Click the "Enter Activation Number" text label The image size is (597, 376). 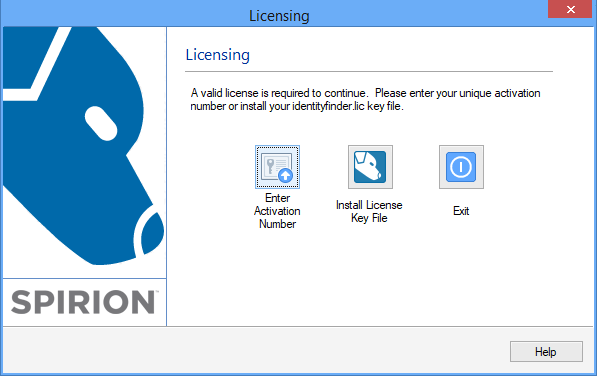point(277,211)
